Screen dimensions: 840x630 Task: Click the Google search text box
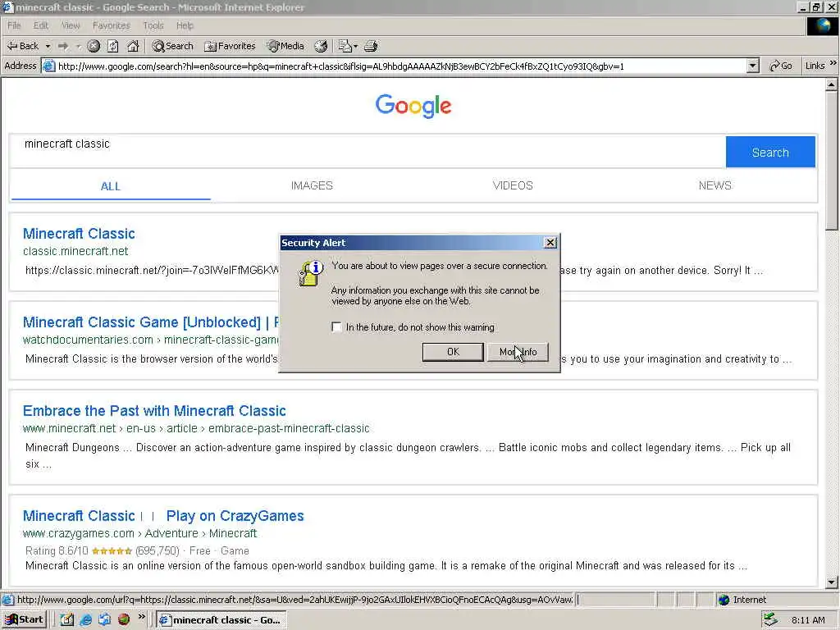(x=367, y=152)
